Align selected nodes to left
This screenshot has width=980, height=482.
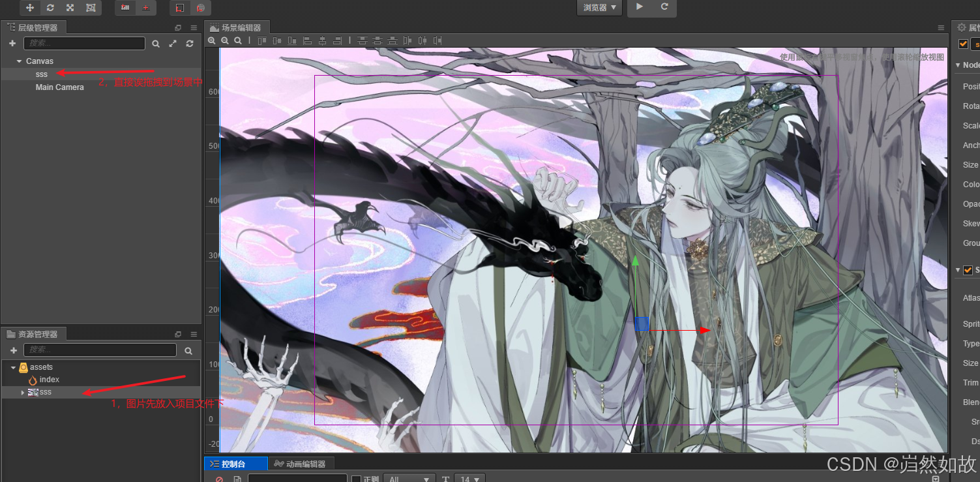[307, 40]
